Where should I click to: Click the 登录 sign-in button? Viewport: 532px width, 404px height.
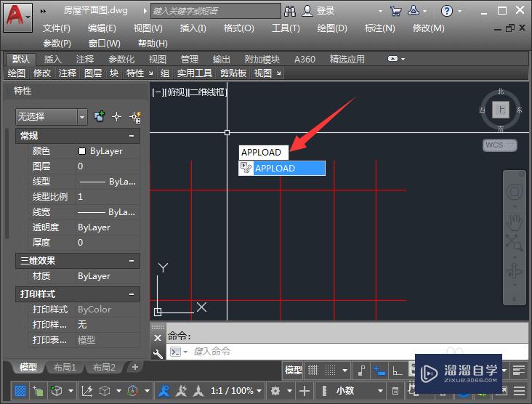coord(326,11)
